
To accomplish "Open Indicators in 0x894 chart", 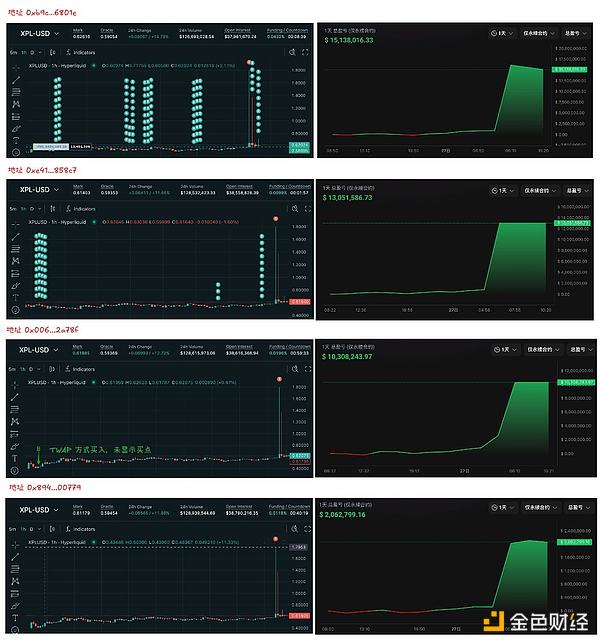I will click(x=80, y=529).
